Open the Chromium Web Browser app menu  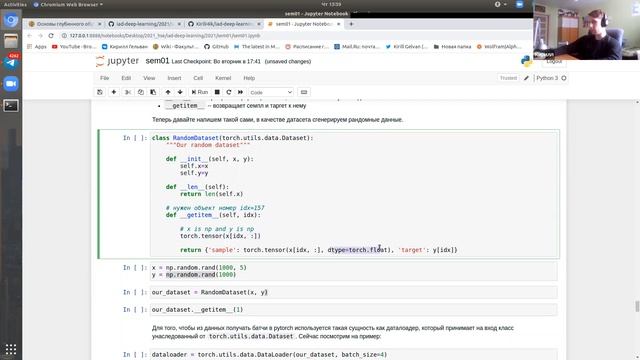coord(68,4)
